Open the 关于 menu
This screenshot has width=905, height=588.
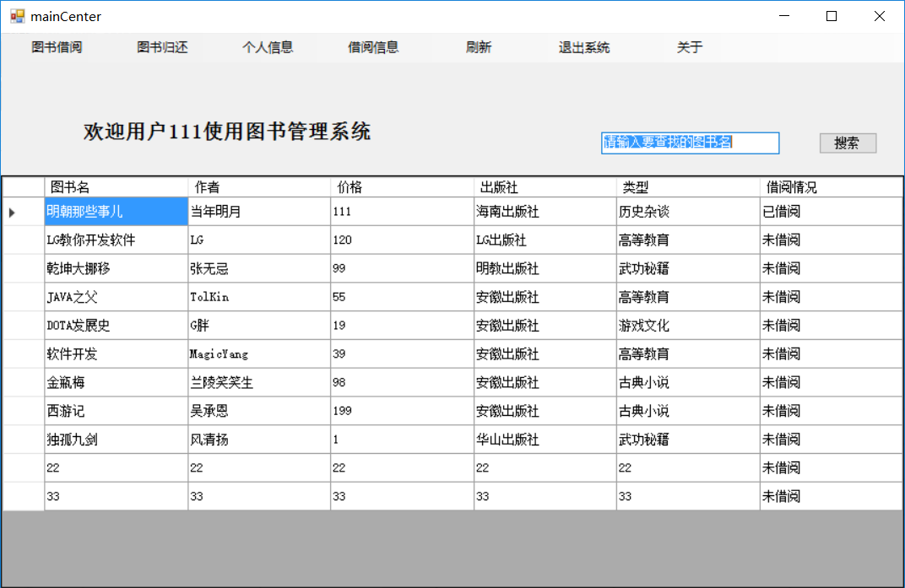690,47
